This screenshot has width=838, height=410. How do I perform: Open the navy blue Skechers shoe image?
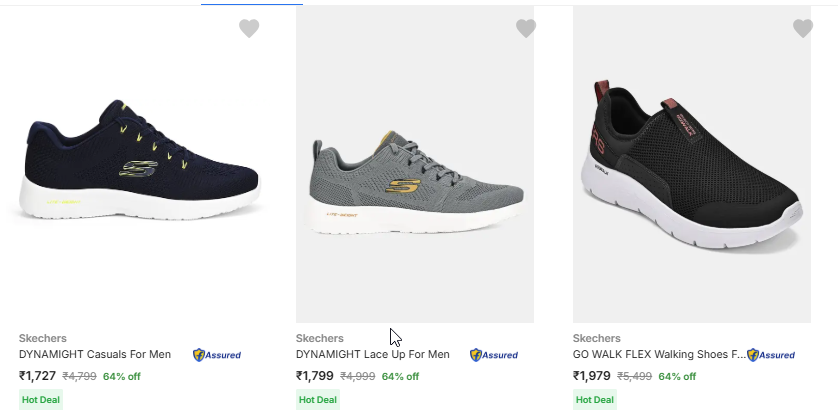tap(140, 165)
